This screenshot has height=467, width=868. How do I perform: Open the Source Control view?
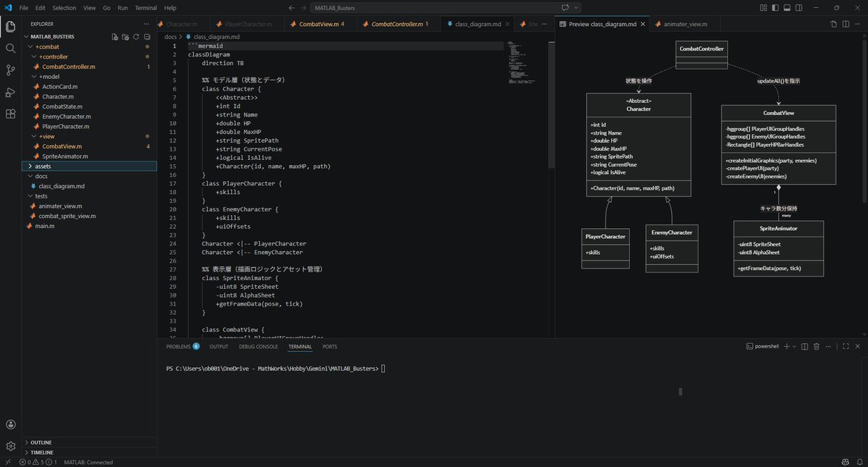[x=10, y=70]
